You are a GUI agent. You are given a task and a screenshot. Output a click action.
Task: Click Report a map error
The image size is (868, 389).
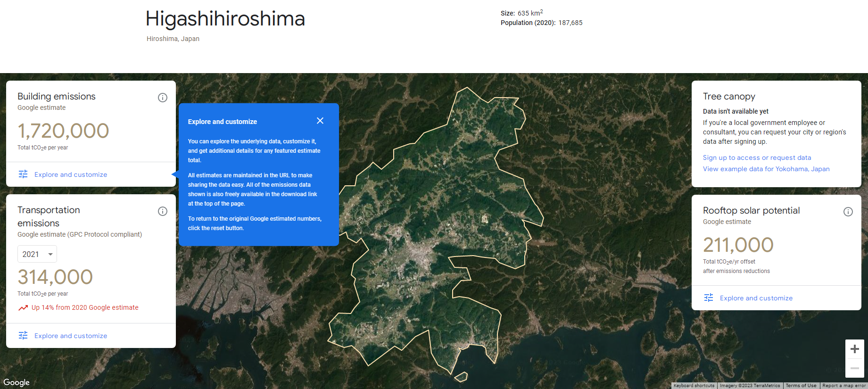(x=843, y=386)
